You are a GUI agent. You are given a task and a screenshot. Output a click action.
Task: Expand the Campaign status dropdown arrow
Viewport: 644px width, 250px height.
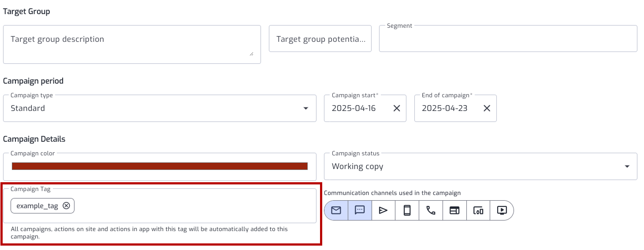coord(627,166)
